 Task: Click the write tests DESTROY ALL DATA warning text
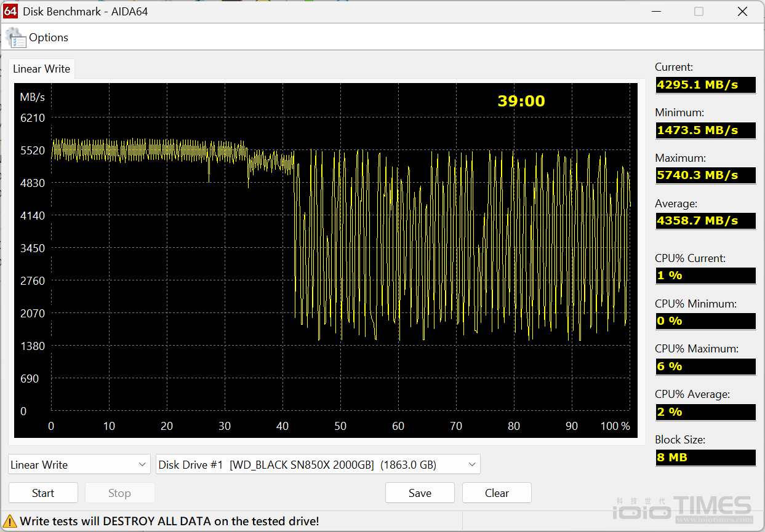169,522
